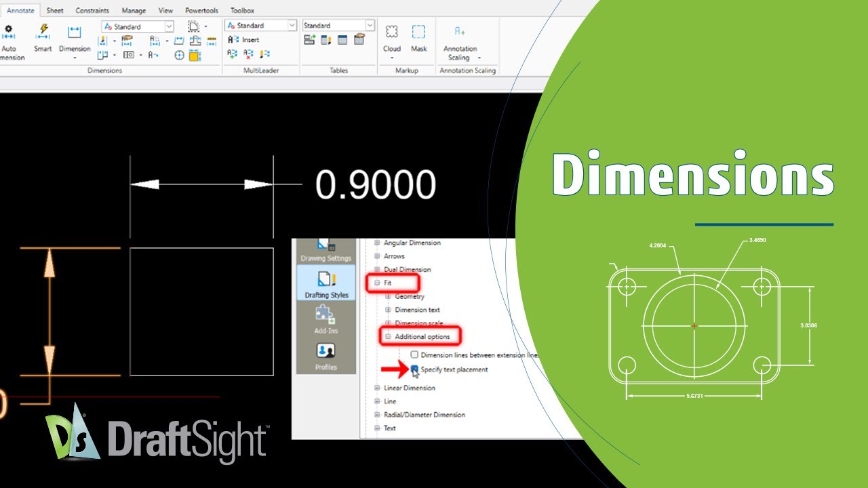The width and height of the screenshot is (868, 488).
Task: Open Profiles in the Options sidebar
Action: click(x=326, y=356)
